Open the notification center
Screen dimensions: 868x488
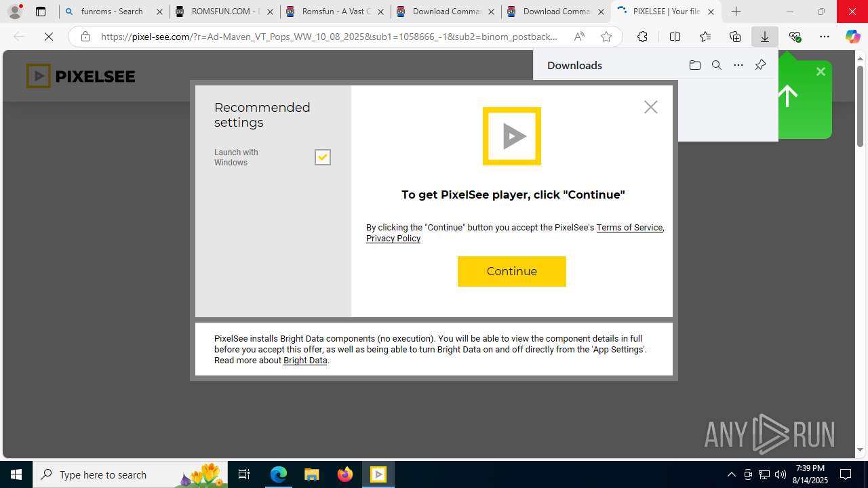846,474
